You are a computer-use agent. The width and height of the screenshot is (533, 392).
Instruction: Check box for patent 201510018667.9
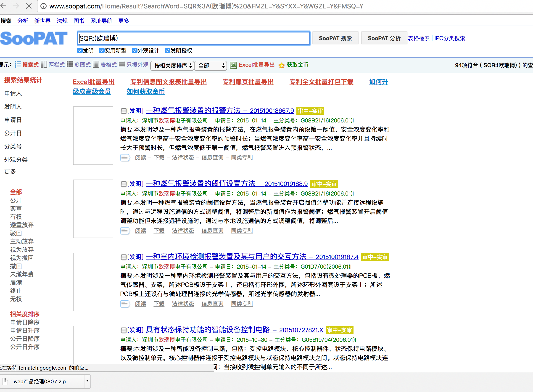point(124,111)
